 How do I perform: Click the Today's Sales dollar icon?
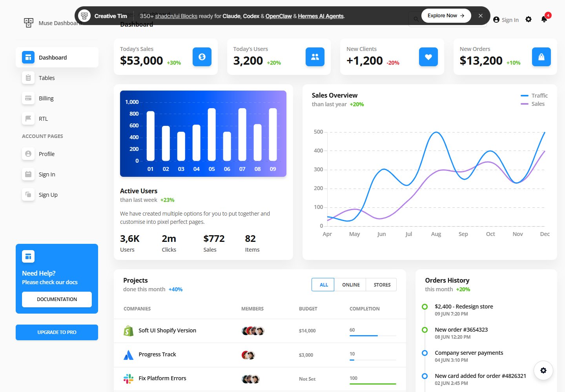[202, 57]
